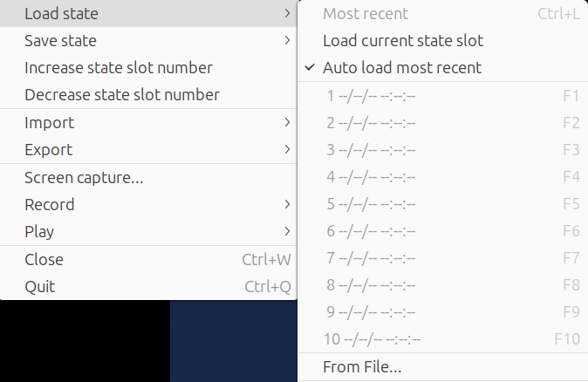Load state slot 1 entry
Image resolution: width=588 pixels, height=382 pixels.
(442, 96)
